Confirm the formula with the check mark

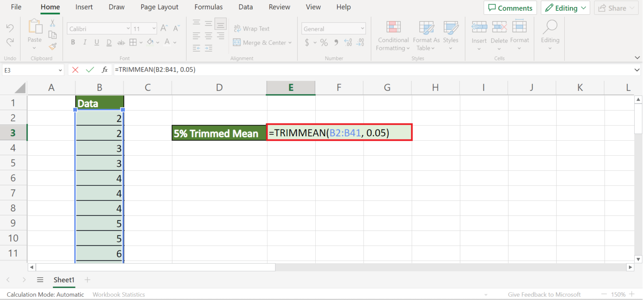[x=90, y=69]
